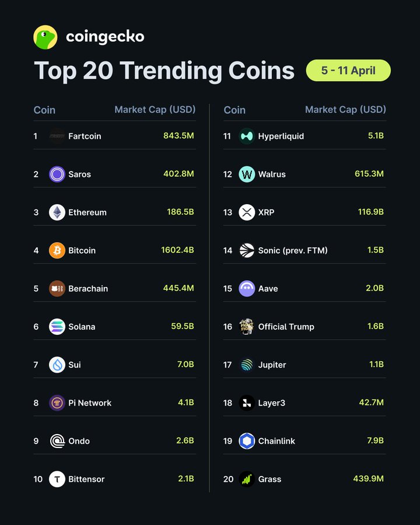Select the 5 - 11 April date badge
Screen dimensions: 420x525
click(x=348, y=71)
